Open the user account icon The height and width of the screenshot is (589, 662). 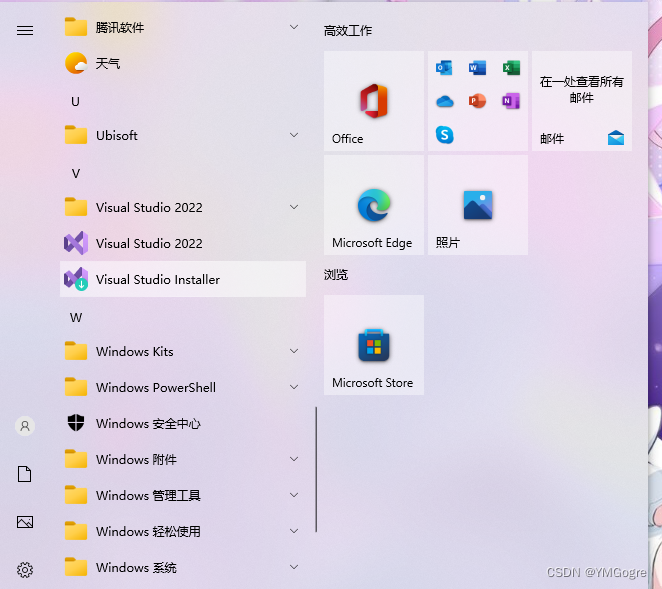click(25, 426)
